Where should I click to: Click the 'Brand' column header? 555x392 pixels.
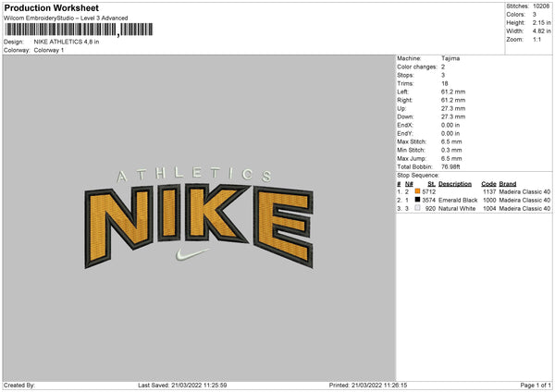coord(508,184)
